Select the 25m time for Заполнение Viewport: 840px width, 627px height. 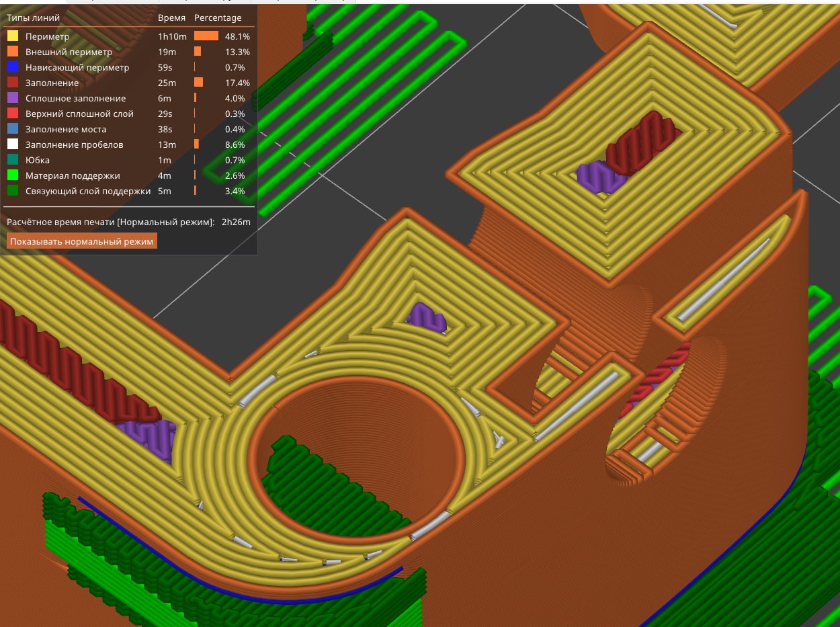[167, 83]
